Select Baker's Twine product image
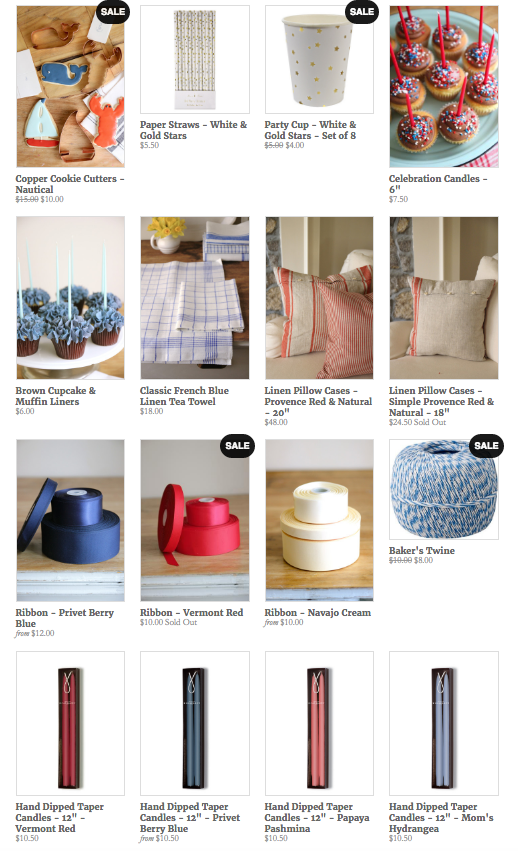This screenshot has width=518, height=851. [444, 490]
